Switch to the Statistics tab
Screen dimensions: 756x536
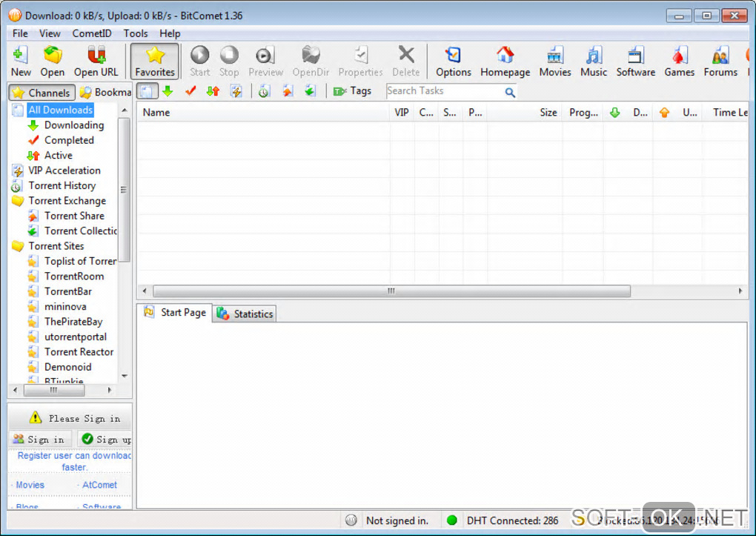point(245,314)
